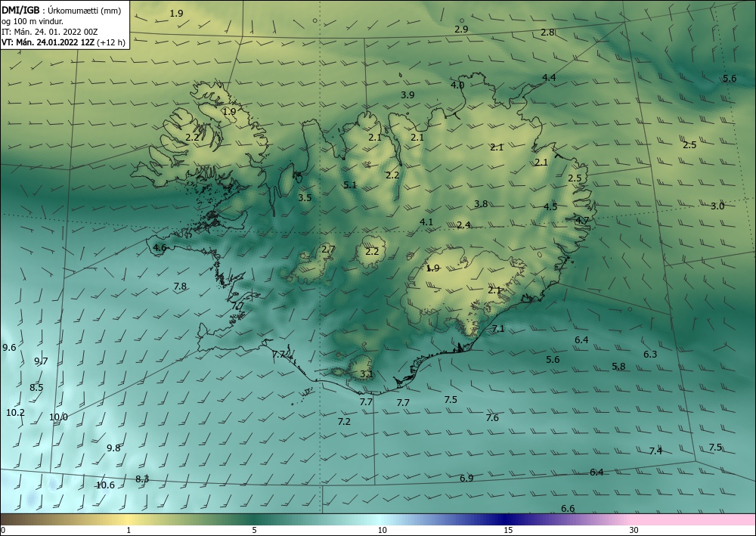Click the 6.9 value near the bottom center

pos(466,478)
